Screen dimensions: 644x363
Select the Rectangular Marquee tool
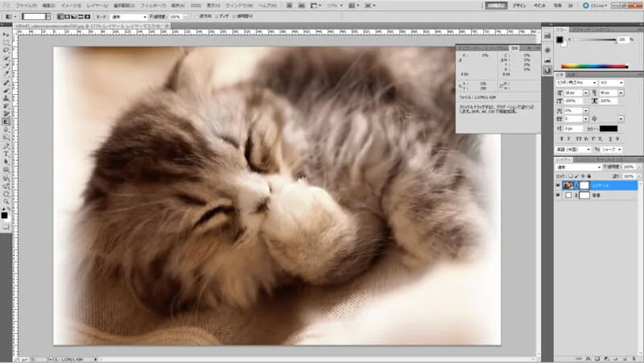(x=6, y=43)
